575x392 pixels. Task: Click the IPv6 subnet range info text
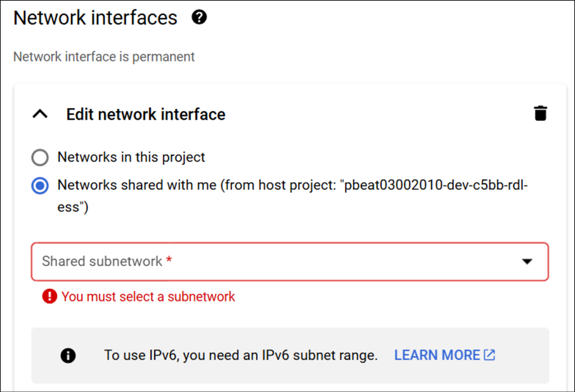tap(241, 355)
